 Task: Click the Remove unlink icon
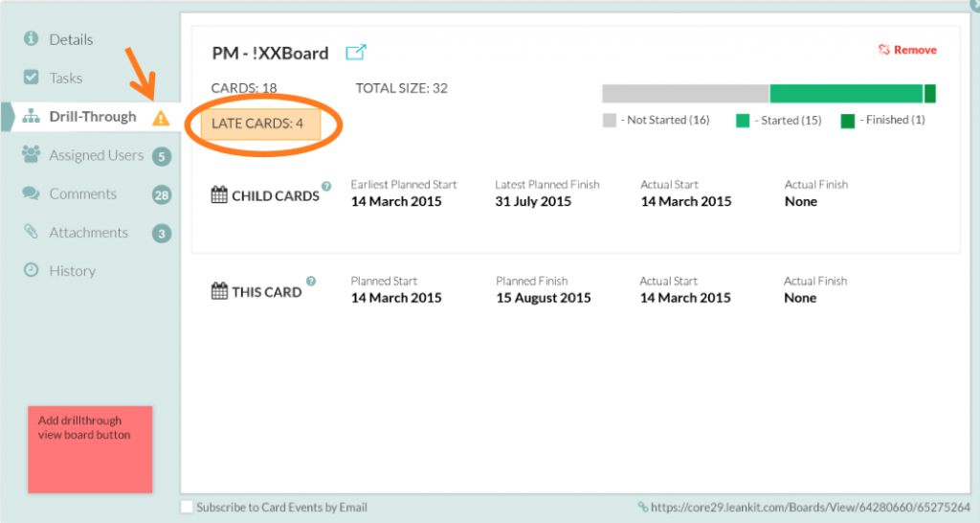point(883,50)
